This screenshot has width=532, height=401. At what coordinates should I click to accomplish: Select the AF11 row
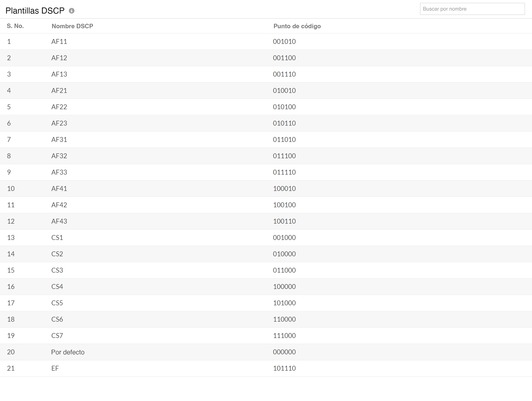[59, 41]
